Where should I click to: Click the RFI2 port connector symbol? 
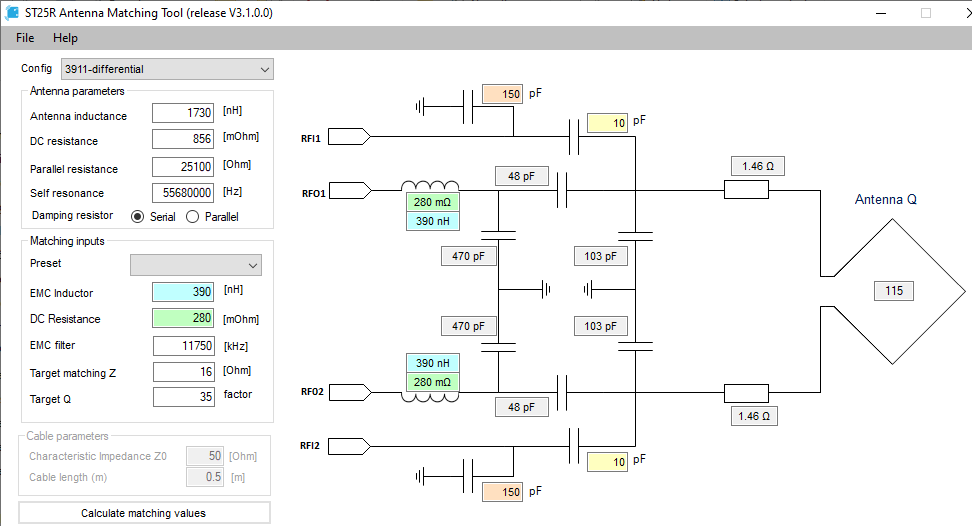[349, 446]
